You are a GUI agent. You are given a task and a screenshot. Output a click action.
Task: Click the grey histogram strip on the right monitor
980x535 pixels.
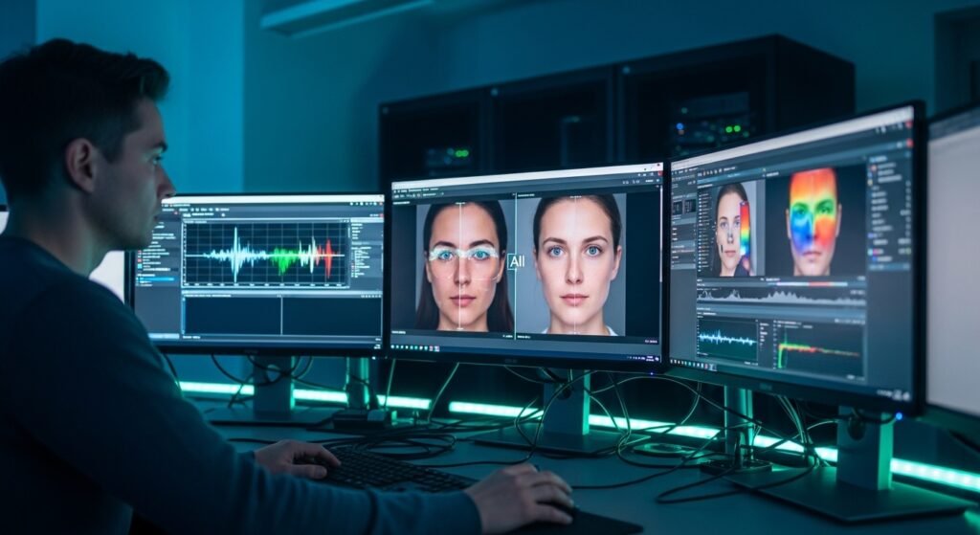pyautogui.click(x=781, y=296)
